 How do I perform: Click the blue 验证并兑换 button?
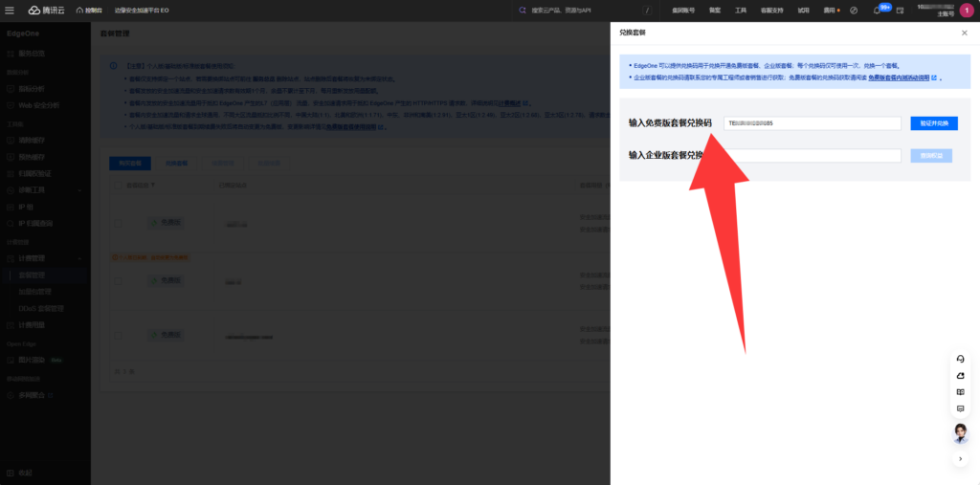(x=934, y=123)
